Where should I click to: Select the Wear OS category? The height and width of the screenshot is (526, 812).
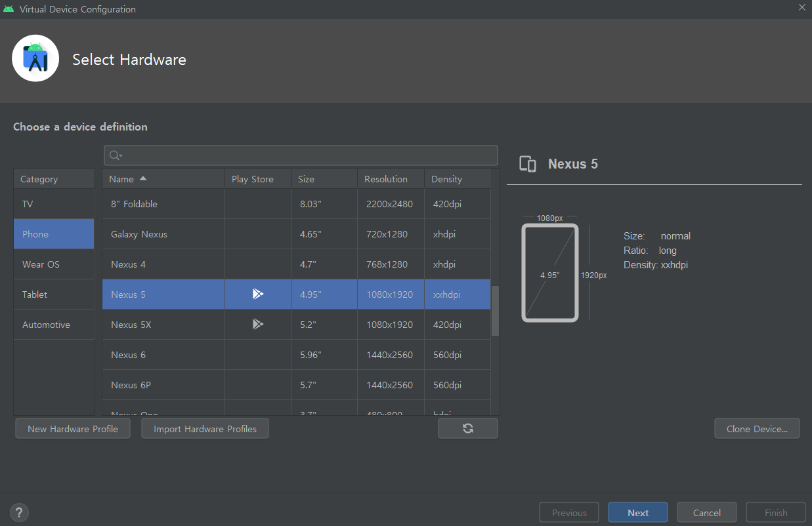coord(54,264)
